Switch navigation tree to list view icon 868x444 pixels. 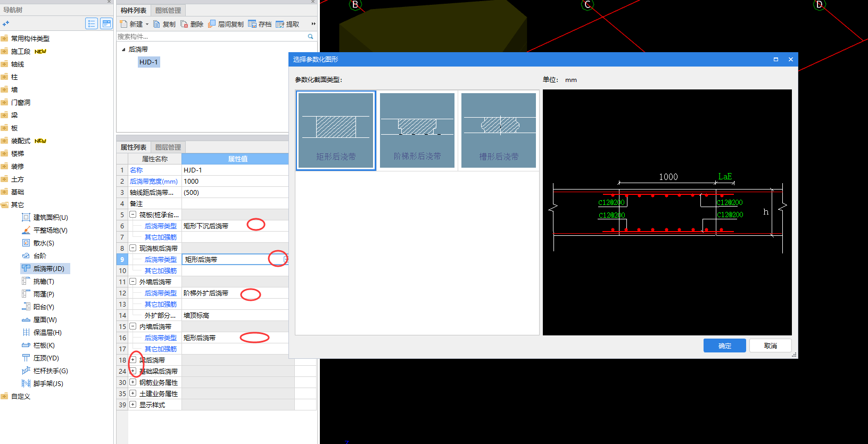[x=92, y=23]
